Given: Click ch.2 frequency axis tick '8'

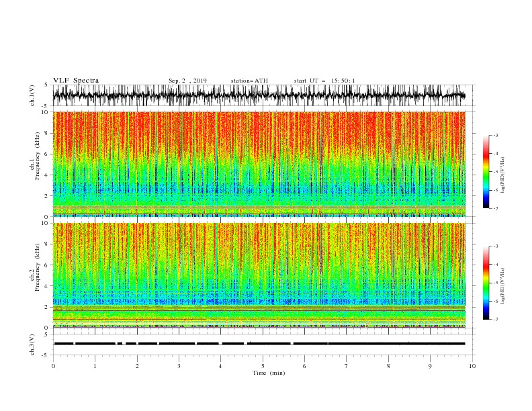Looking at the screenshot, I should pyautogui.click(x=47, y=244).
